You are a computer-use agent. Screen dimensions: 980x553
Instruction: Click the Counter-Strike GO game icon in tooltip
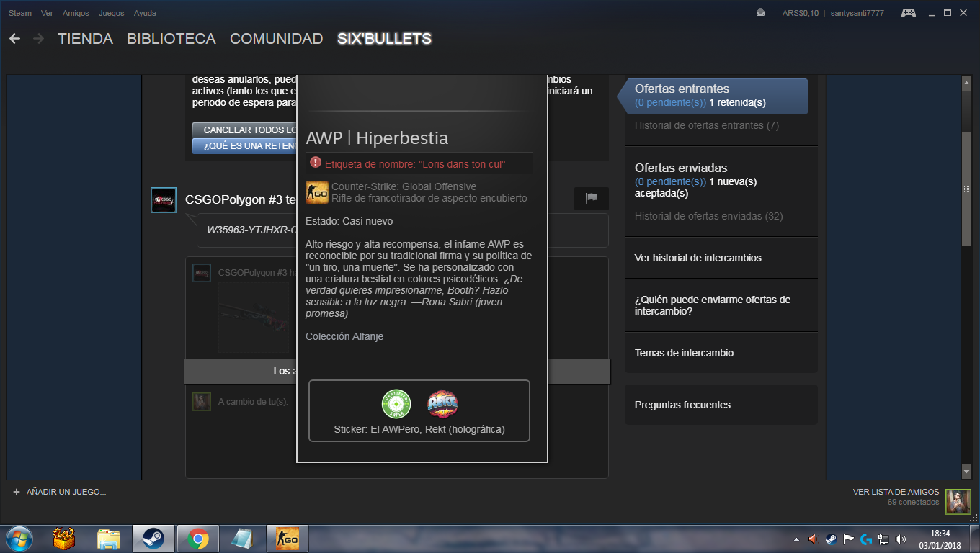[x=317, y=193]
